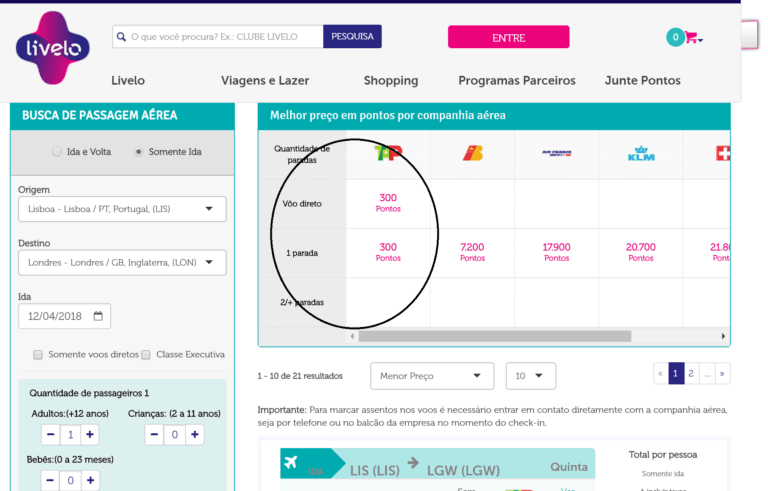Click the Air France logo
Screen dimensions: 768x491
point(556,153)
